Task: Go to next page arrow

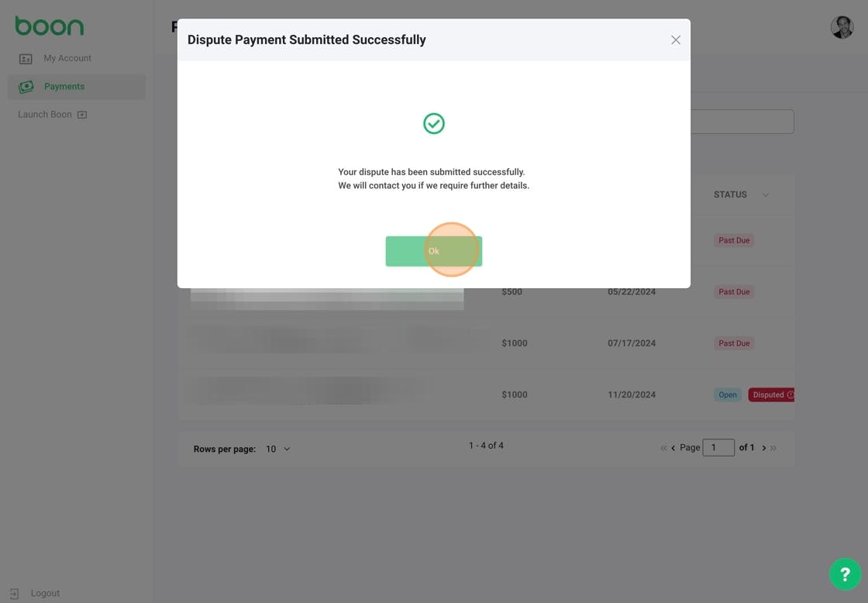Action: [x=764, y=448]
